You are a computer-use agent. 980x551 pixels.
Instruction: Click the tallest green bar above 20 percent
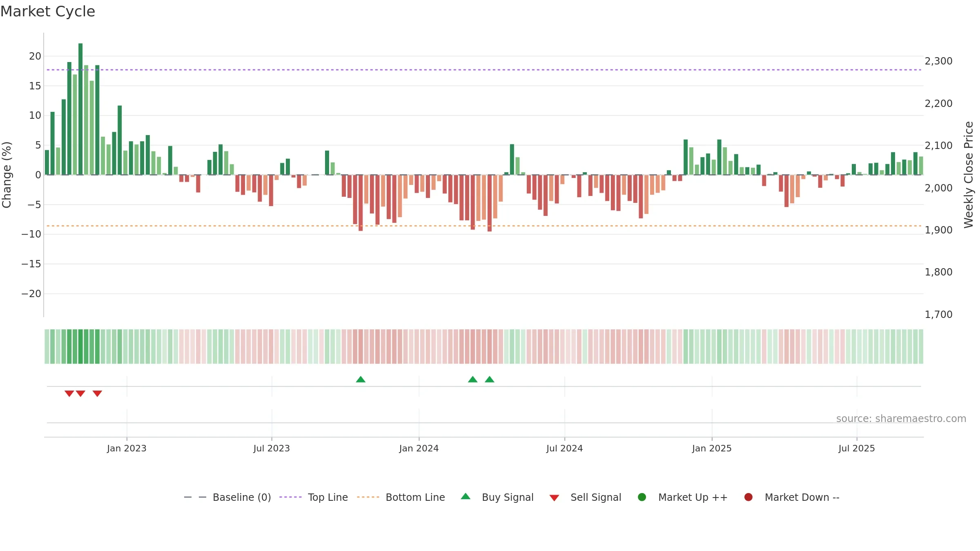point(80,109)
